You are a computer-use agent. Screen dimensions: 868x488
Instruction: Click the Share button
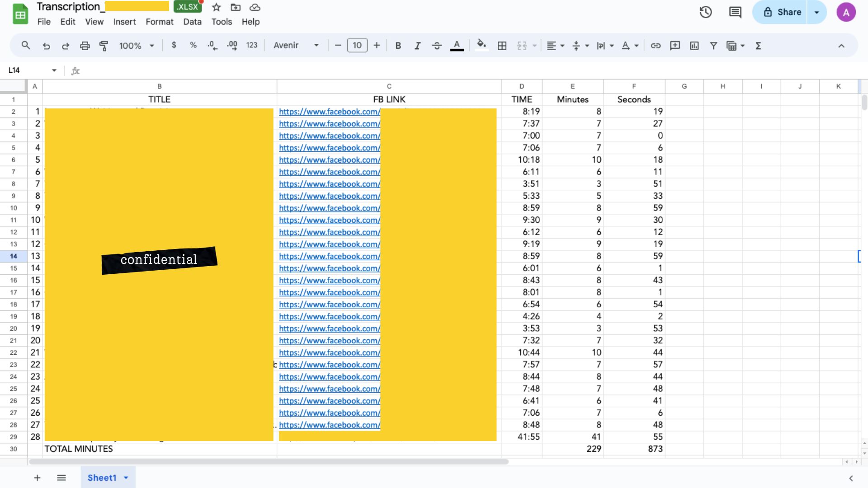780,12
